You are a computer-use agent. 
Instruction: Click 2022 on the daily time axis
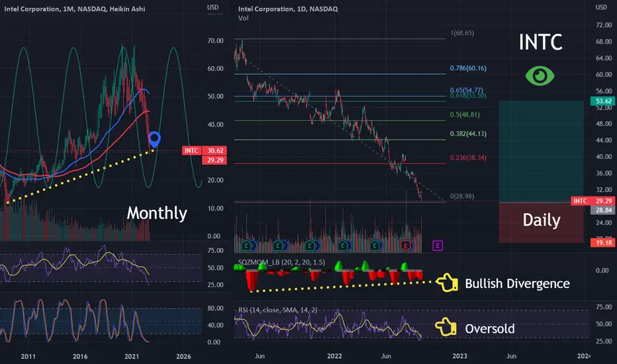pyautogui.click(x=334, y=356)
